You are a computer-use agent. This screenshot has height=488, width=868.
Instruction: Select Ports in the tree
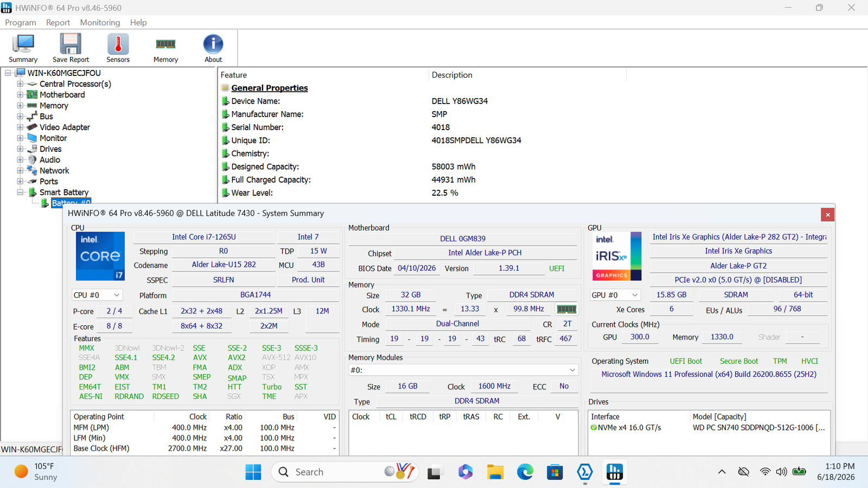[49, 182]
